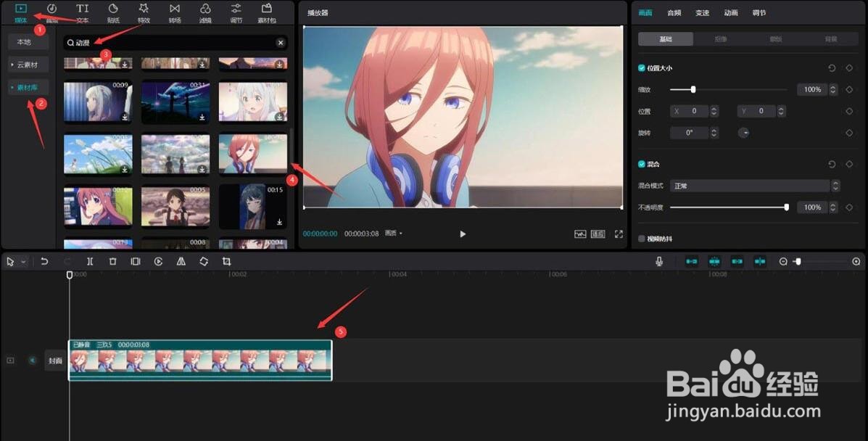Image resolution: width=868 pixels, height=441 pixels.
Task: Select the 本地 local media section
Action: pos(28,42)
